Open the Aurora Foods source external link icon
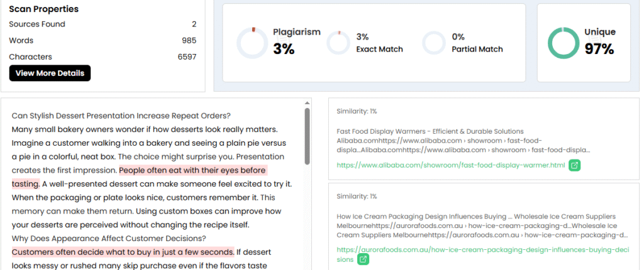Viewport: 644px width, 270px height. coord(364,259)
